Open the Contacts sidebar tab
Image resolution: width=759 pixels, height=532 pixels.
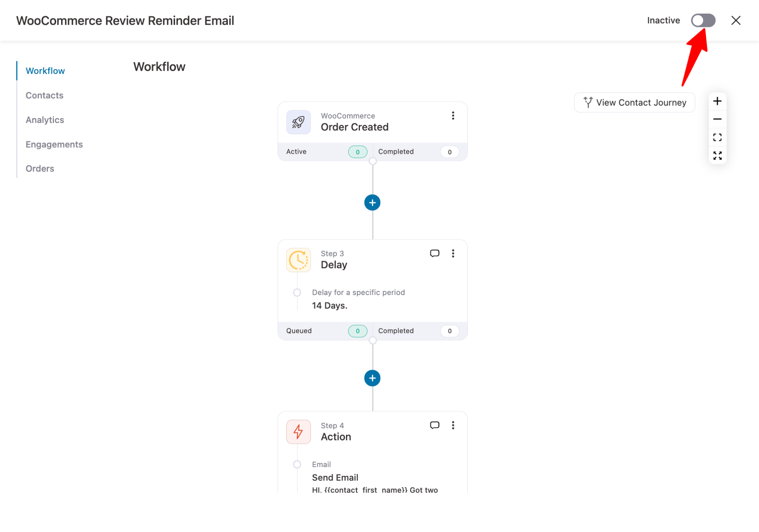(44, 95)
